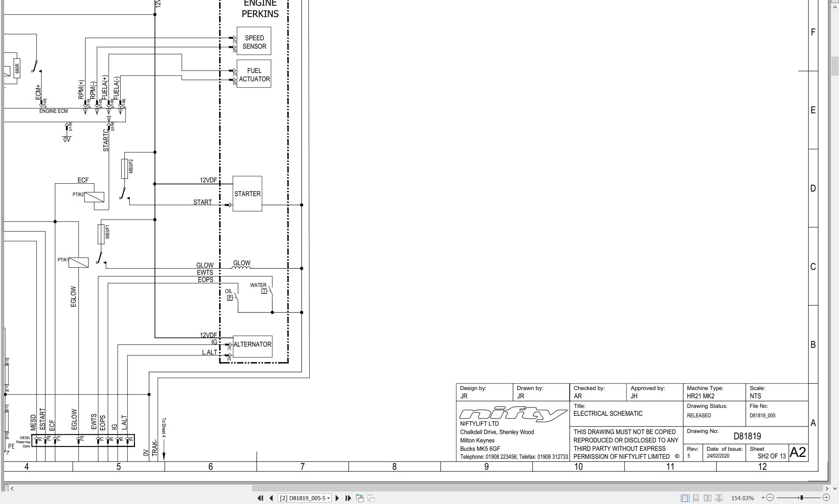Screen dimensions: 839x504
Task: Click the horizontal scrollbar thumb
Action: 537,488
